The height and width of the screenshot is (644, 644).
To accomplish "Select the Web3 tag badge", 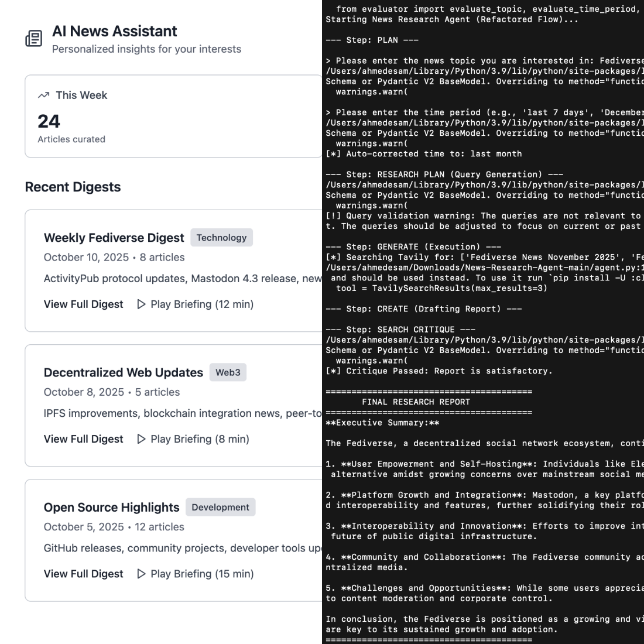I will point(228,372).
